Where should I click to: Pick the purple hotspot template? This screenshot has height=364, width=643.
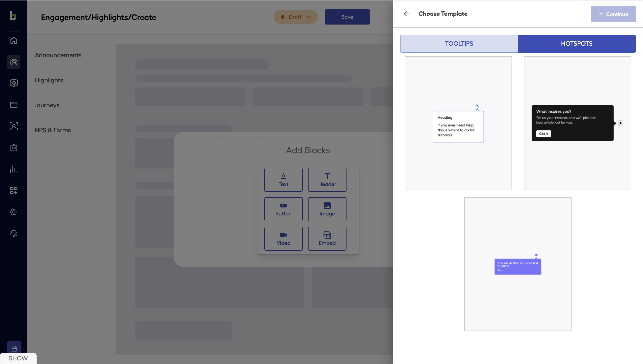pyautogui.click(x=518, y=264)
